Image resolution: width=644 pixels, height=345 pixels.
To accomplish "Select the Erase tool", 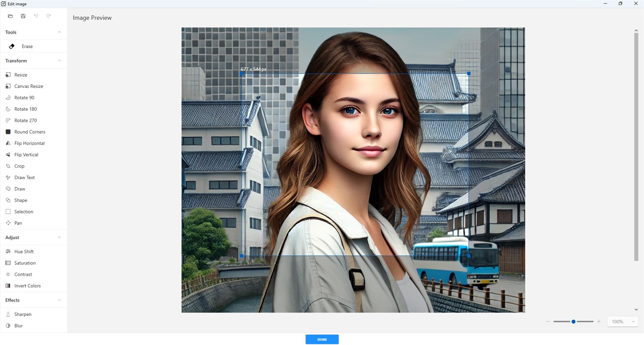I will point(27,46).
